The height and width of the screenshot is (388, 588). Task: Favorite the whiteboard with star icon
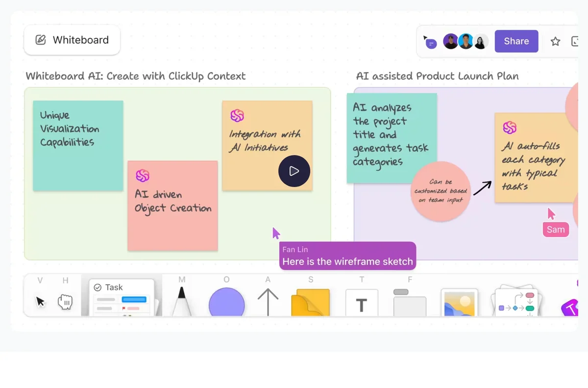(555, 42)
